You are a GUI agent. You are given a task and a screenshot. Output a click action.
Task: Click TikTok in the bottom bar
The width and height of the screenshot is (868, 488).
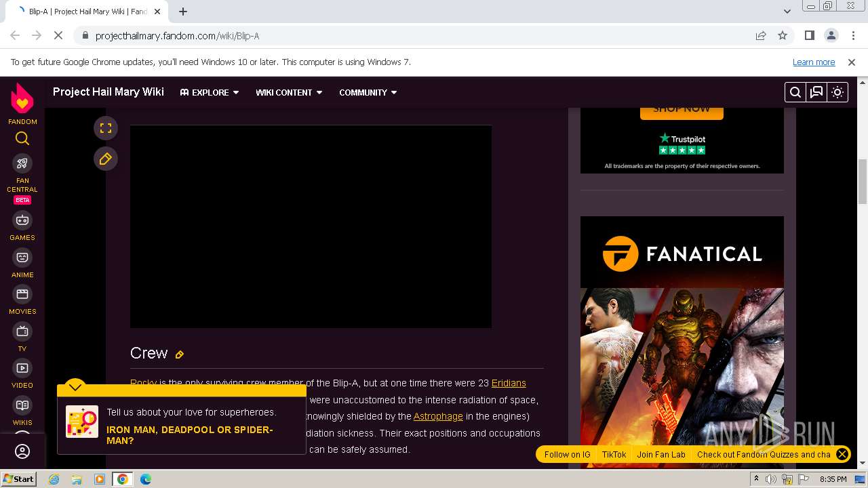click(614, 454)
